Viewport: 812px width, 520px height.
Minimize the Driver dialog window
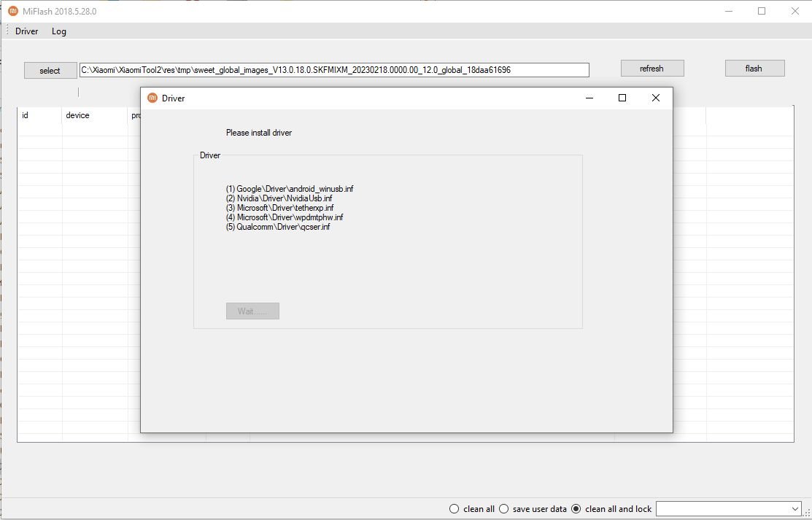coord(589,98)
